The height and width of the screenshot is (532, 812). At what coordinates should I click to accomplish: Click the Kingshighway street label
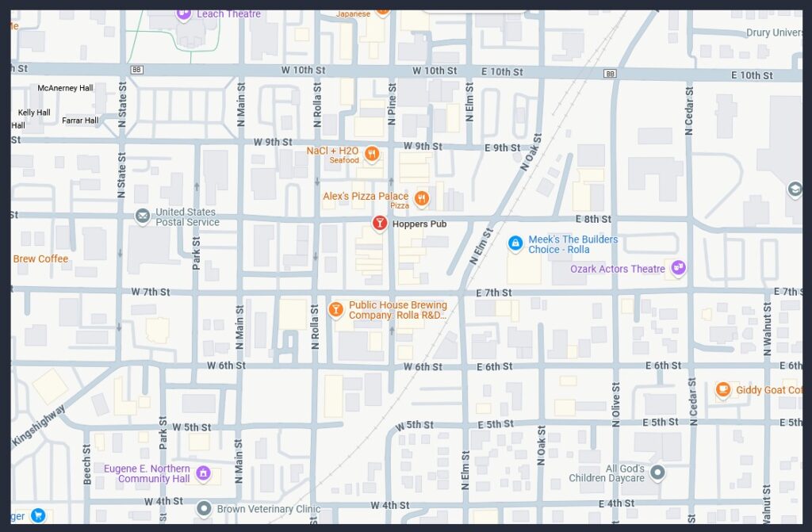click(x=40, y=425)
